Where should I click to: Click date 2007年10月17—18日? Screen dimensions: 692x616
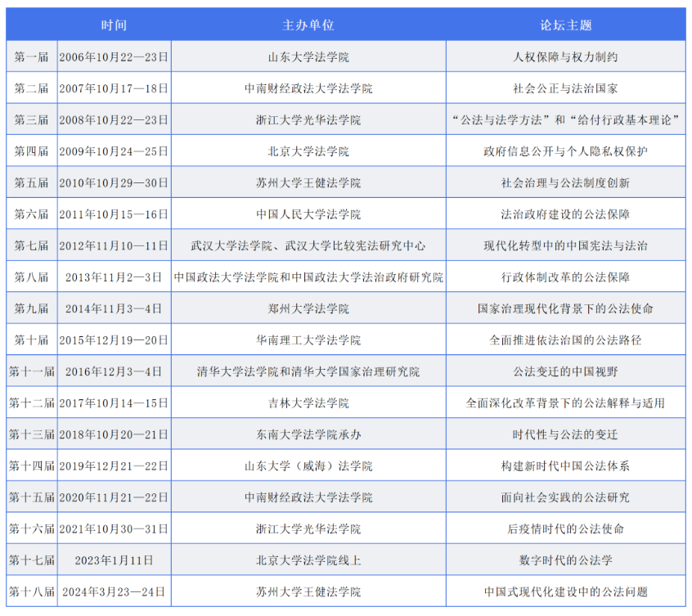pos(114,88)
